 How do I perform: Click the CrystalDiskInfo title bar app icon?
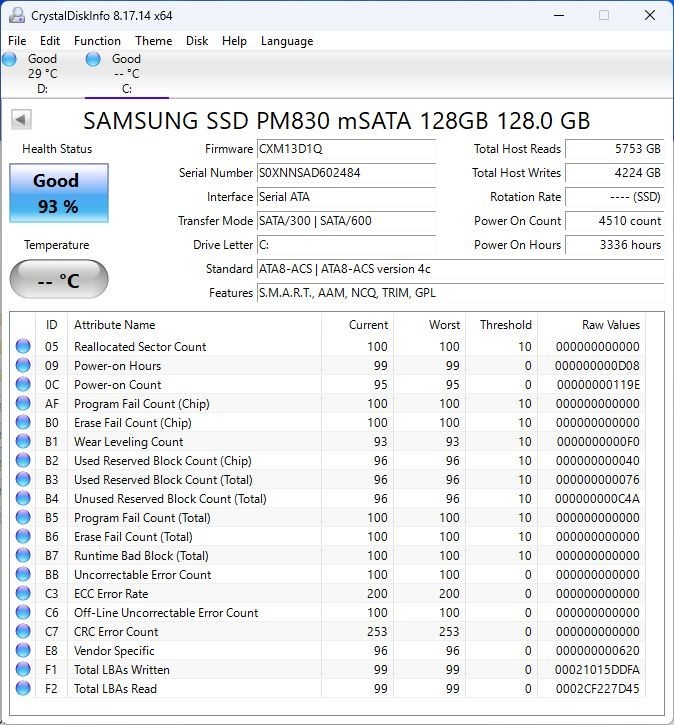[x=17, y=15]
